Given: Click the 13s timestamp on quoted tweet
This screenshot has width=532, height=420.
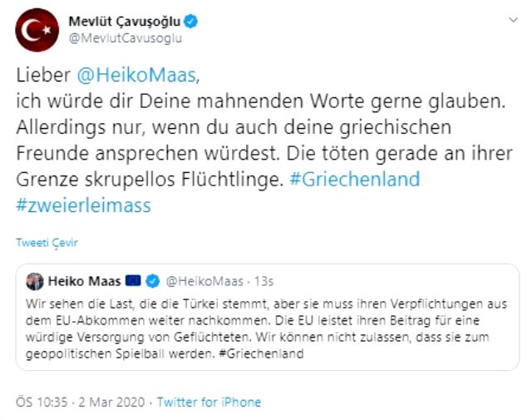Looking at the screenshot, I should pyautogui.click(x=264, y=281).
